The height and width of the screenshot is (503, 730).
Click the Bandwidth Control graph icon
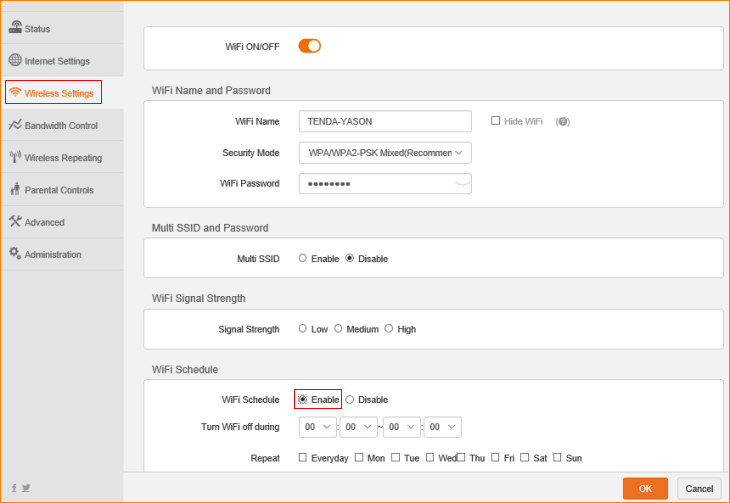[15, 125]
